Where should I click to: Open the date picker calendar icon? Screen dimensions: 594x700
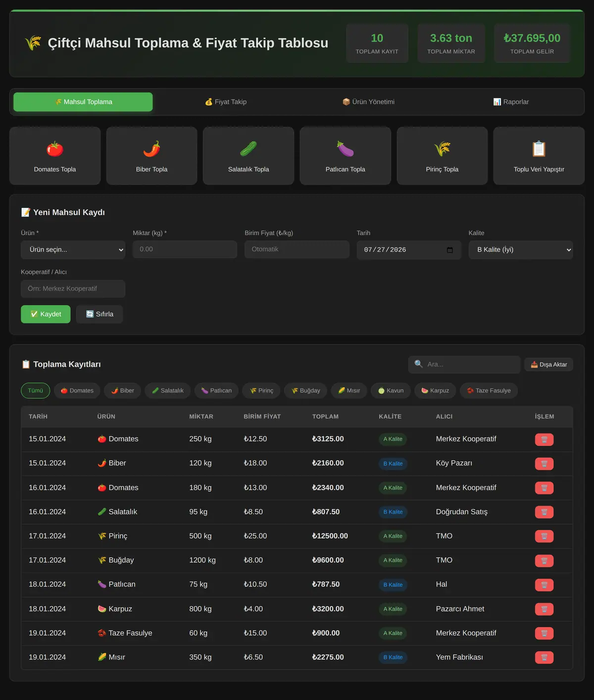(449, 250)
